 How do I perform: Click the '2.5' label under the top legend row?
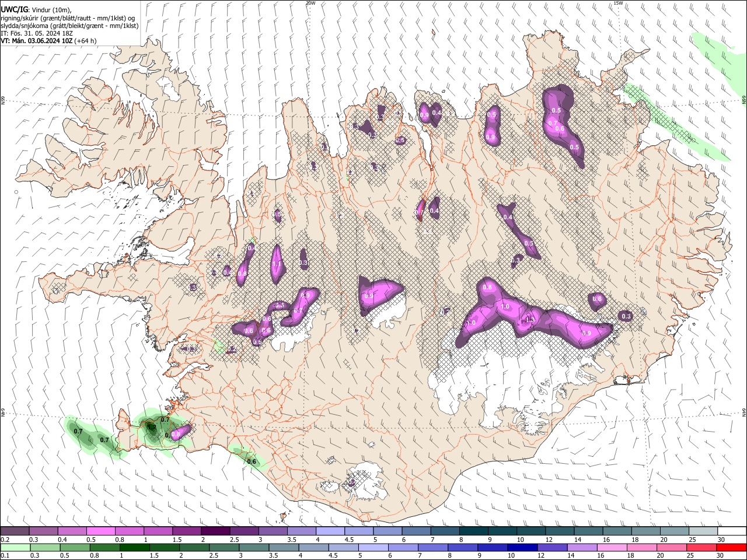pyautogui.click(x=234, y=540)
